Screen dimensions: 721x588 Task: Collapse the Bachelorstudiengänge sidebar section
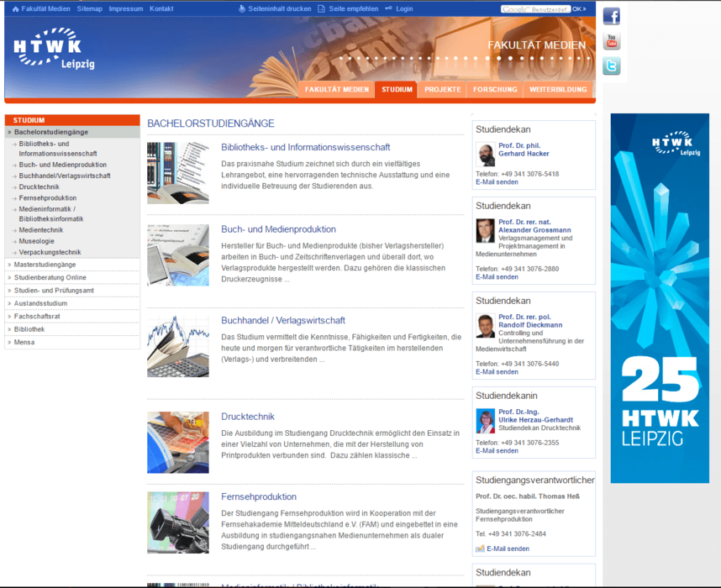(x=50, y=132)
